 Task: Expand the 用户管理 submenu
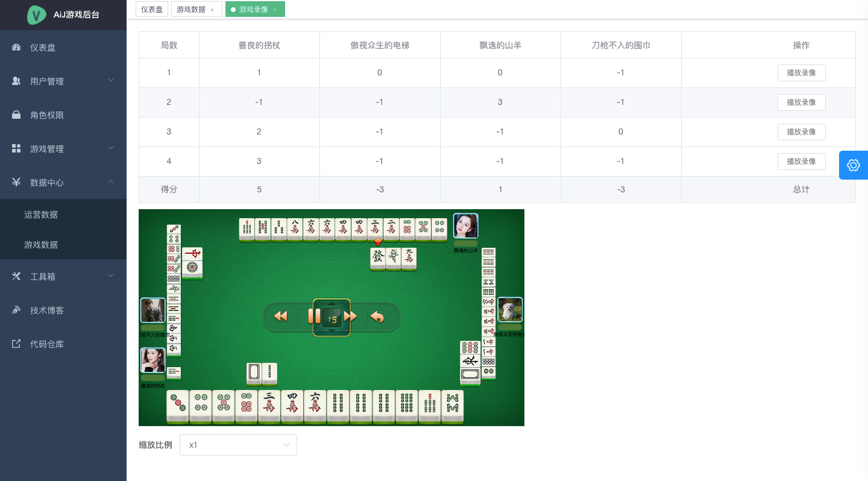(x=111, y=81)
